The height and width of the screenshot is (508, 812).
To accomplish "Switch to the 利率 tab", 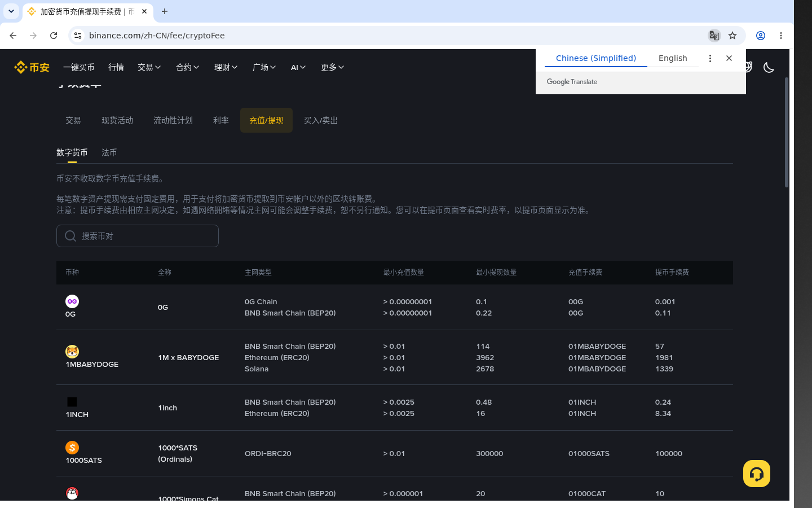I will 221,120.
